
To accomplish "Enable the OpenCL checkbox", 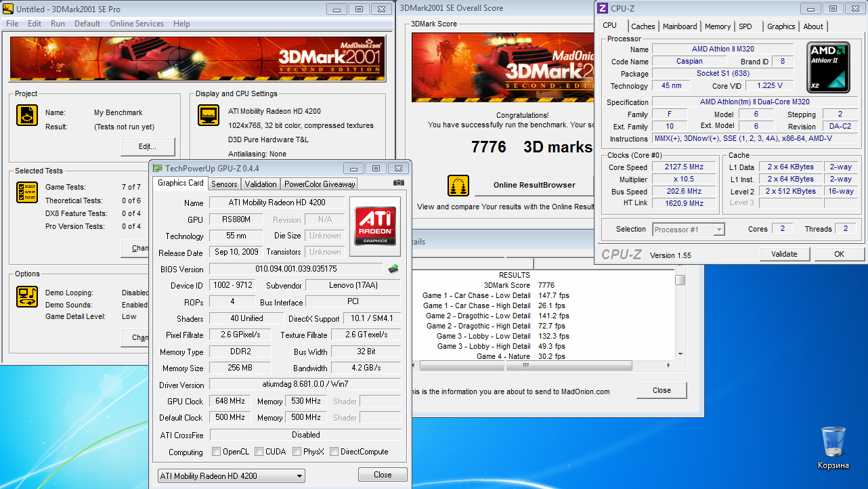I will (216, 452).
